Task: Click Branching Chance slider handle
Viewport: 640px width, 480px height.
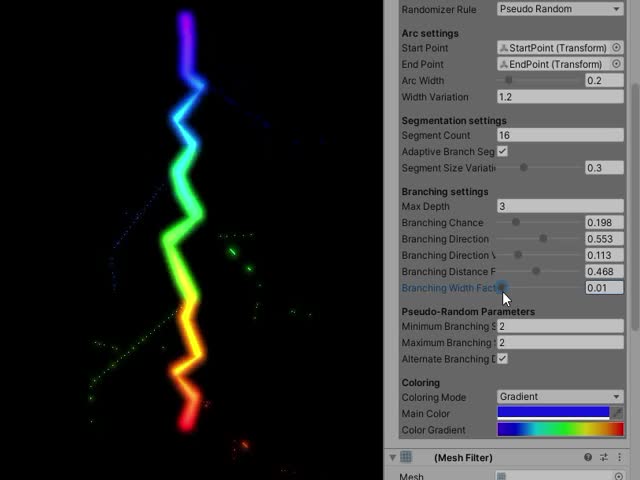Action: (516, 222)
